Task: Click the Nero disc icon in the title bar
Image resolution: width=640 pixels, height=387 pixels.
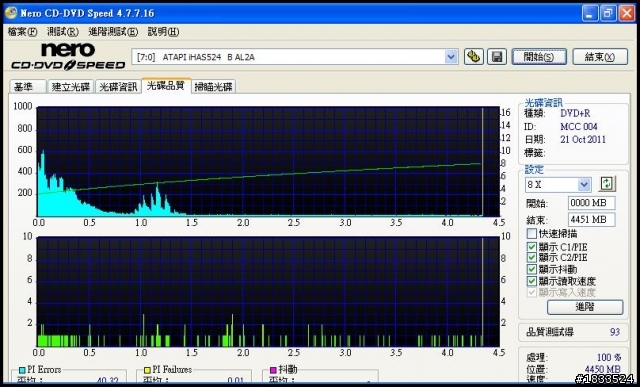Action: (11, 13)
